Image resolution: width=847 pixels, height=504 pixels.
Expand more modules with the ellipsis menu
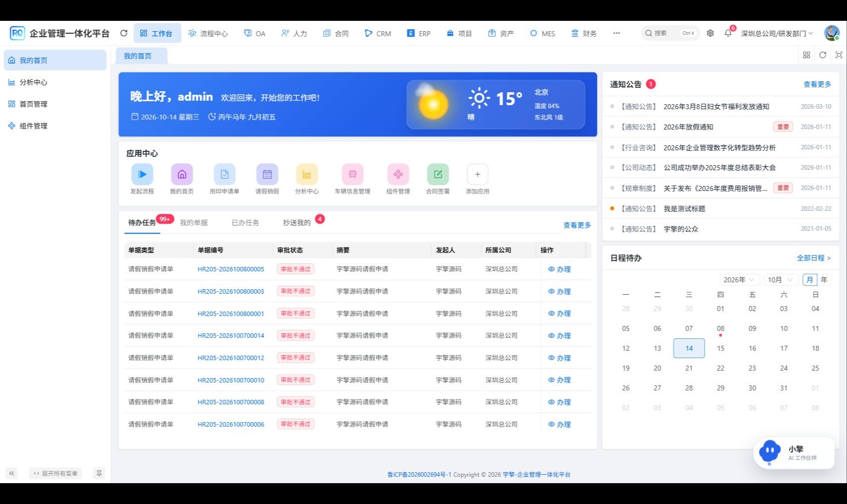tap(616, 33)
